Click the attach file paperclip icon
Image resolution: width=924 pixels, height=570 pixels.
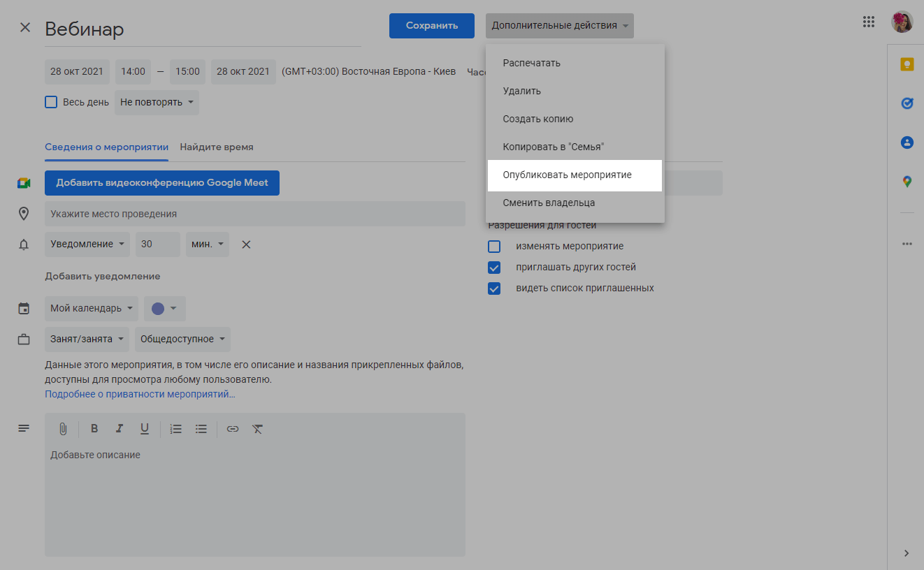[63, 429]
